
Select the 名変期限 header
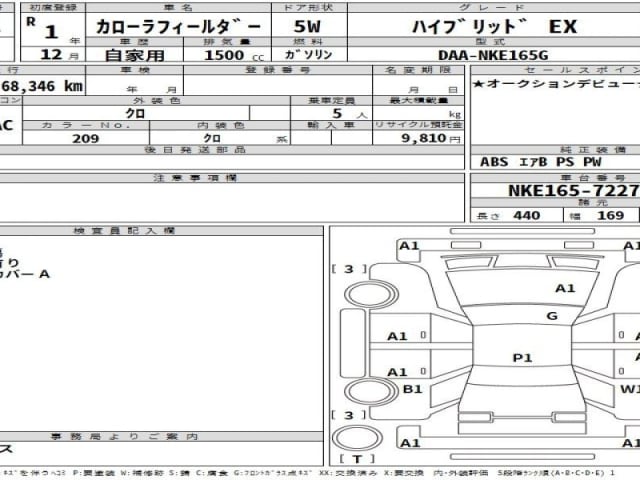click(418, 70)
